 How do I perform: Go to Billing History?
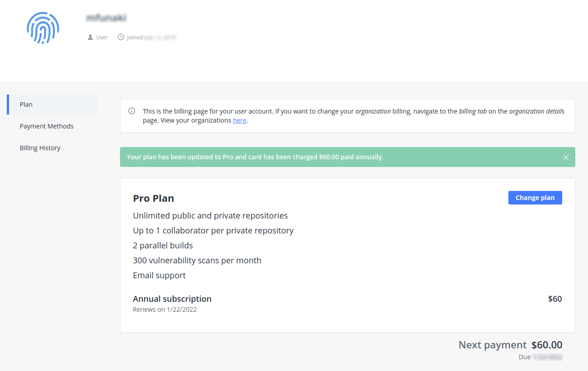coord(40,148)
